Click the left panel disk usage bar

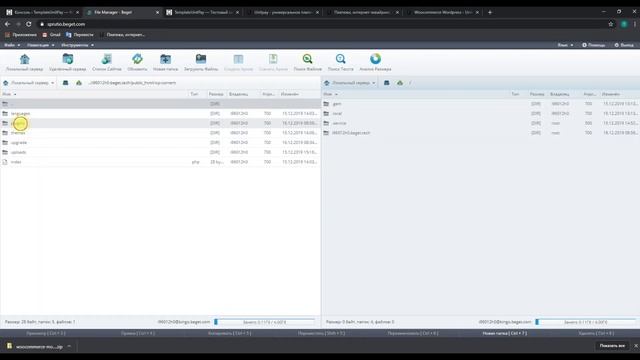(x=265, y=322)
